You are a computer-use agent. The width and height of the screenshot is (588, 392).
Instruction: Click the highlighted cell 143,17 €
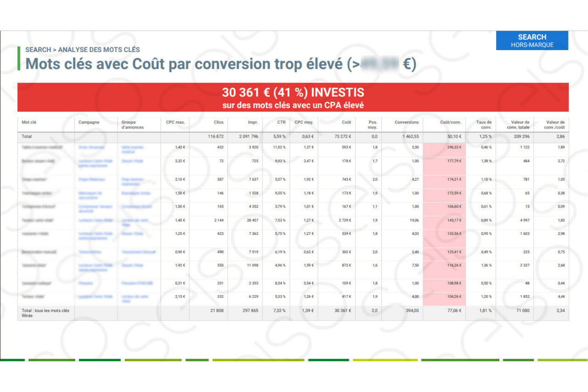[445, 223]
